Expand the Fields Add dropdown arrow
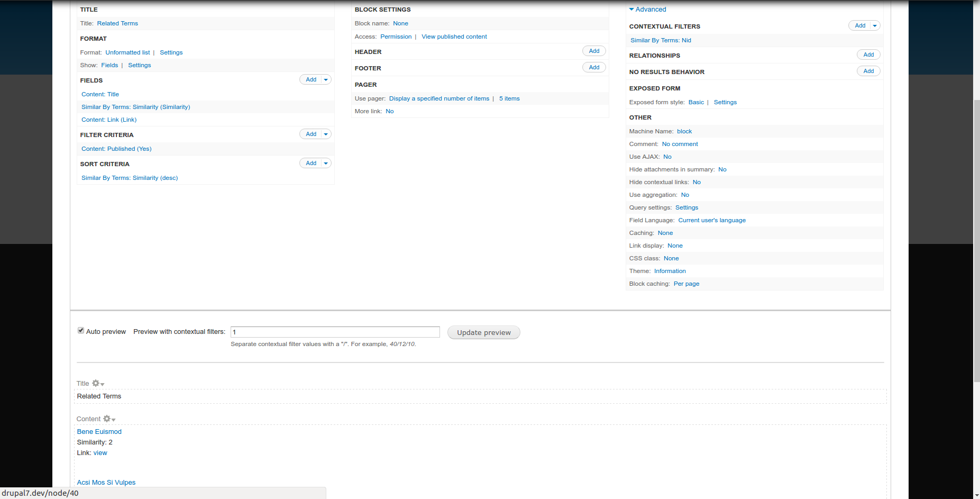Image resolution: width=980 pixels, height=499 pixels. pos(326,80)
